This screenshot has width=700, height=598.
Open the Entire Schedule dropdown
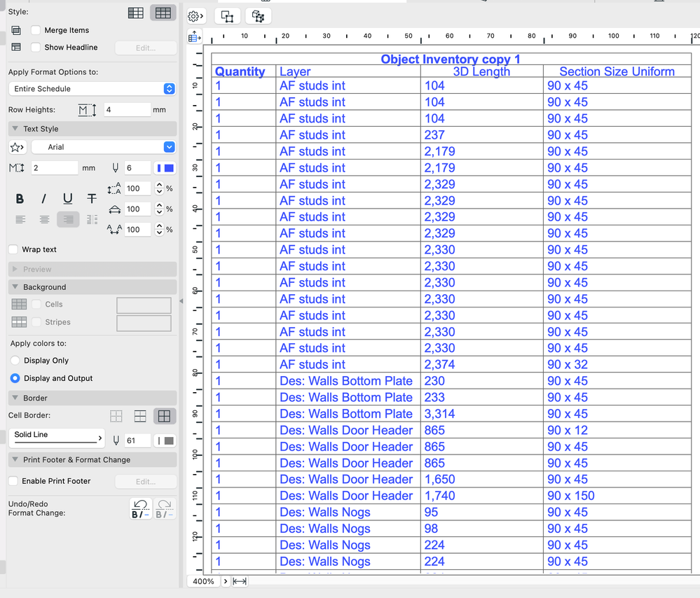[x=91, y=88]
